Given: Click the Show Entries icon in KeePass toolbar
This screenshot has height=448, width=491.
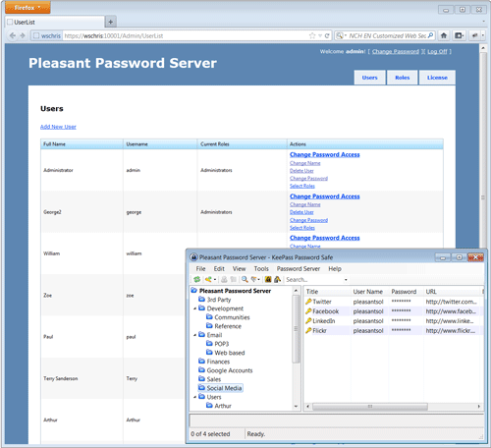Looking at the screenshot, I should pos(253,279).
